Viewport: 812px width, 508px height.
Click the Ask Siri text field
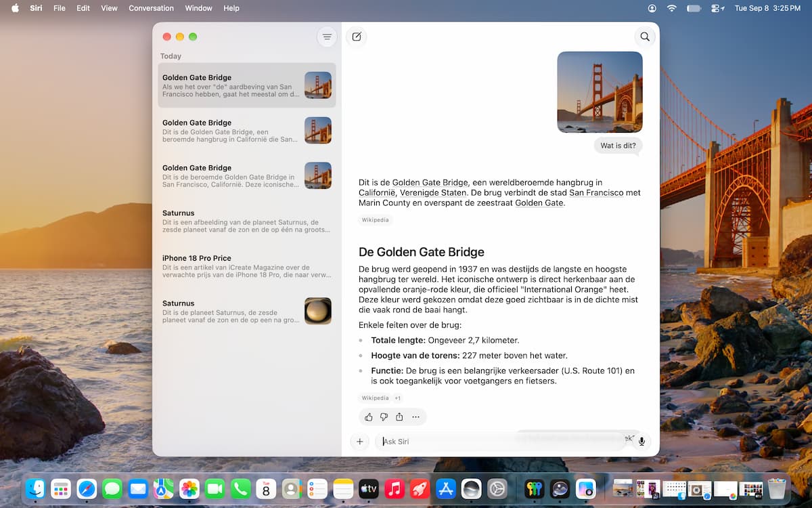(x=501, y=442)
